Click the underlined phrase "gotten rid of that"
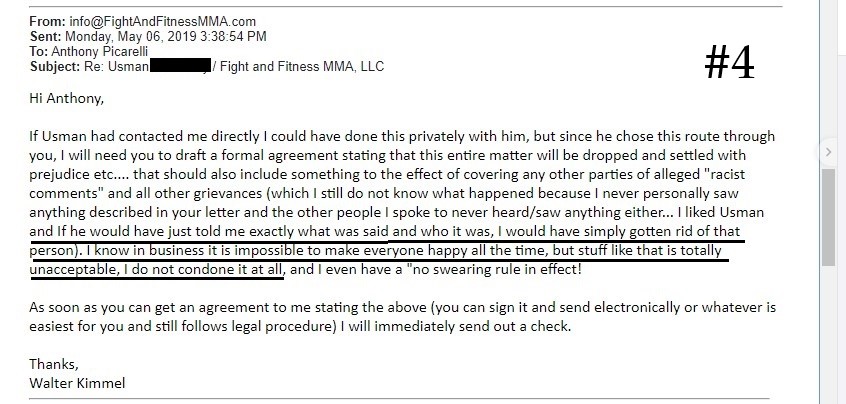 [684, 232]
